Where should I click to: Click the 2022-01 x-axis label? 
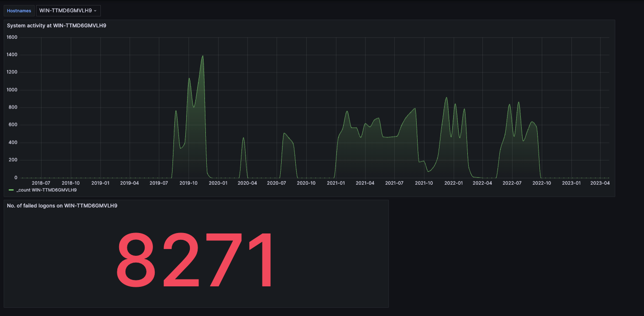[x=454, y=183]
